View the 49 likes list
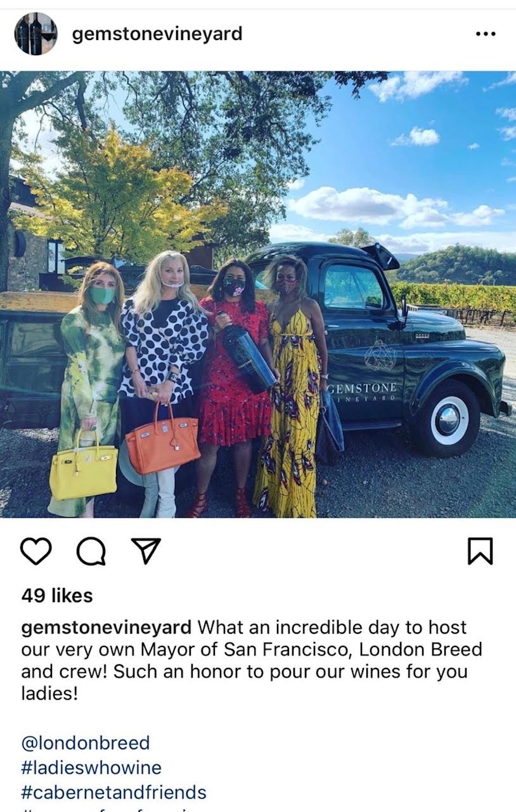516x812 pixels. click(57, 595)
